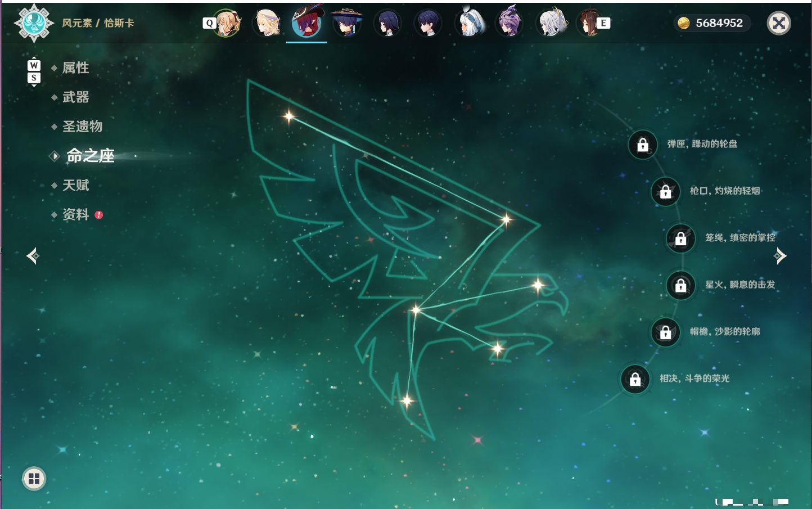Open the grid menu icon at bottom left

click(34, 479)
